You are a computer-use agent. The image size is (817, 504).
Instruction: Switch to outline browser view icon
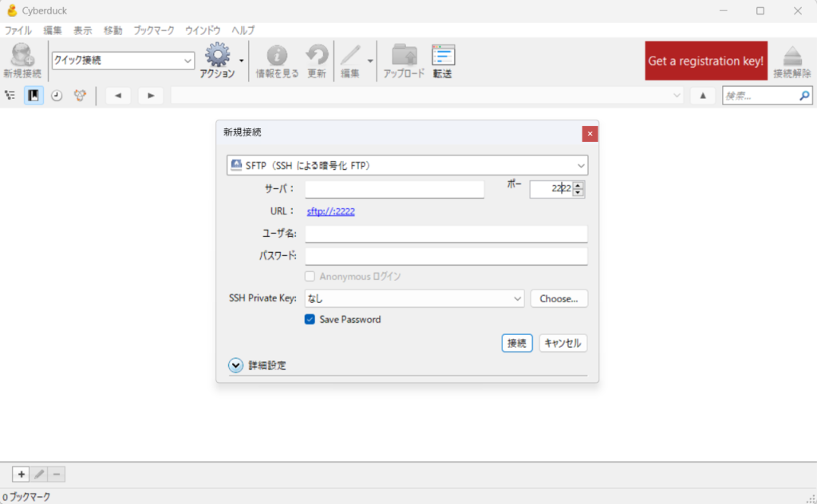10,95
